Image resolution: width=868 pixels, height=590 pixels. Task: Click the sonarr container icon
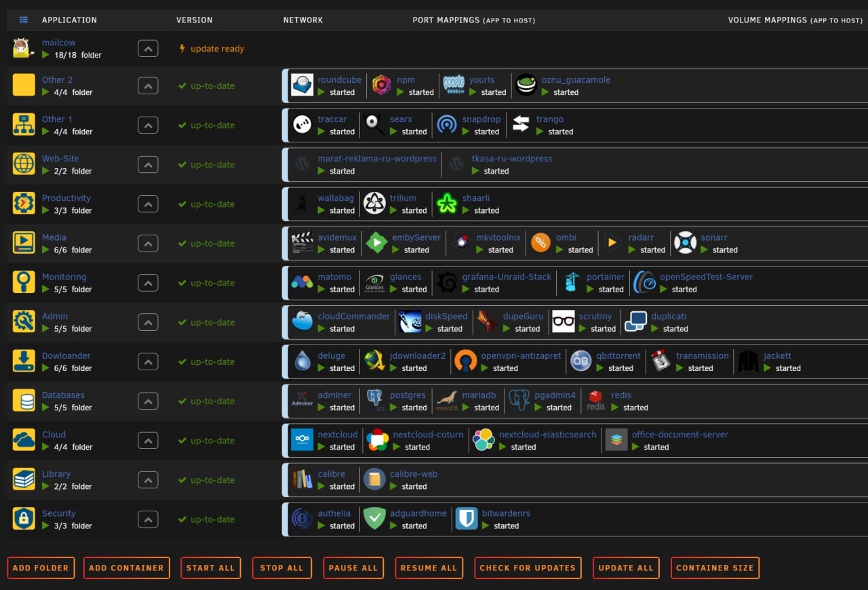pyautogui.click(x=685, y=243)
